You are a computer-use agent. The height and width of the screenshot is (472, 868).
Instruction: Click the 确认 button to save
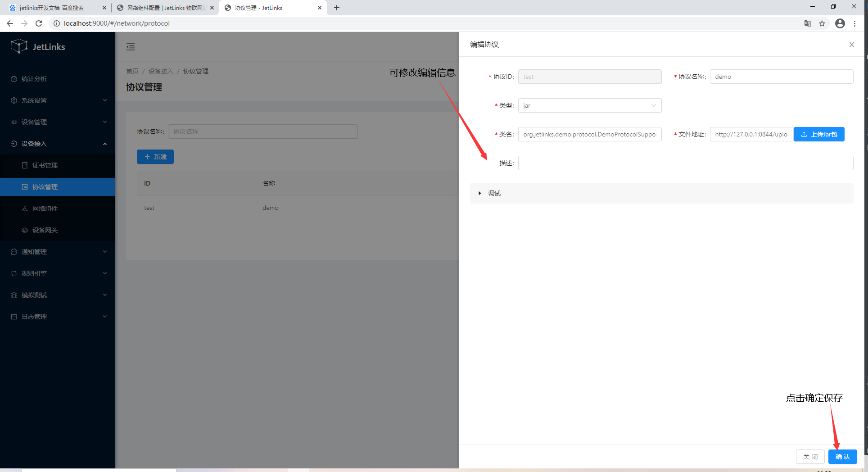[x=842, y=457]
